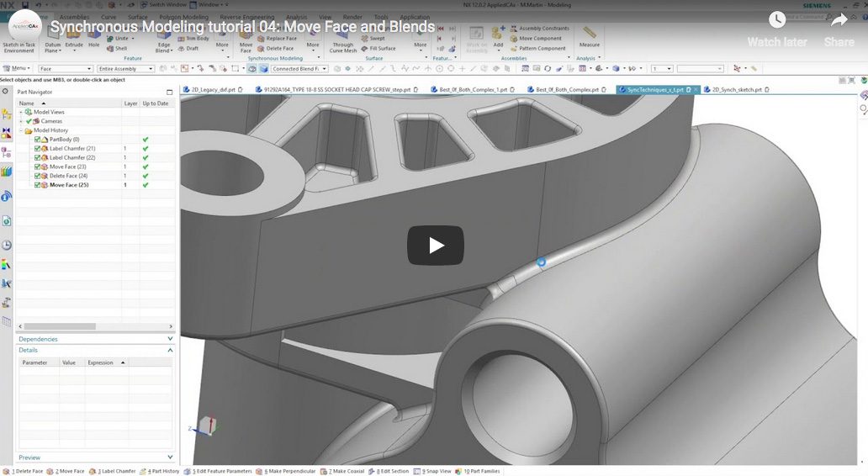Select the Edge Blend tool
Screen dimensions: 868x476
[x=164, y=41]
